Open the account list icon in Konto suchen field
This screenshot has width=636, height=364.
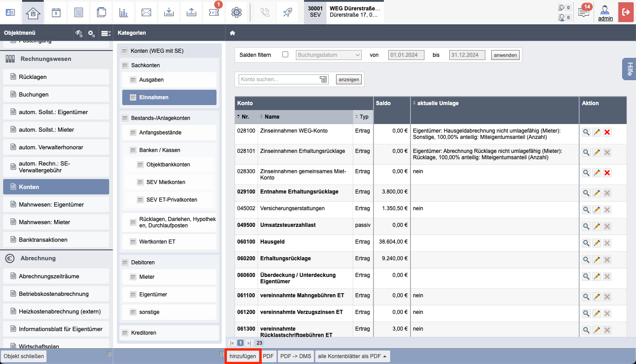pos(323,79)
